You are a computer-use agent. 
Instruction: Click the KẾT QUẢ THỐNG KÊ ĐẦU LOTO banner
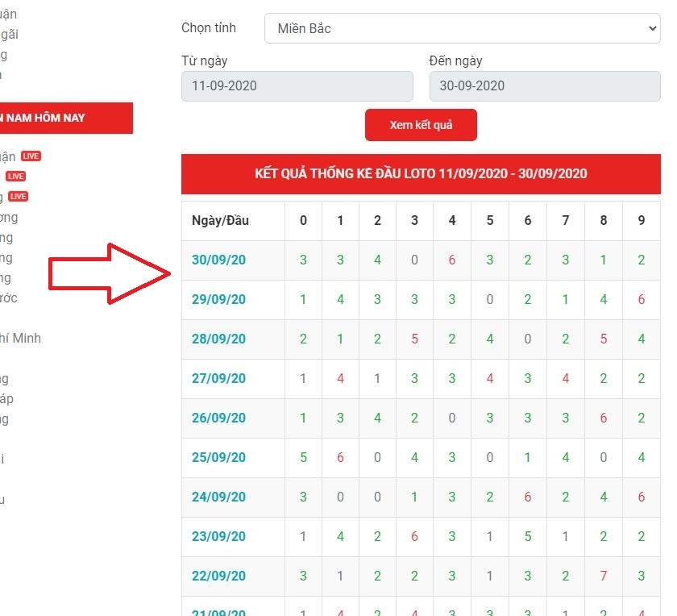[421, 173]
